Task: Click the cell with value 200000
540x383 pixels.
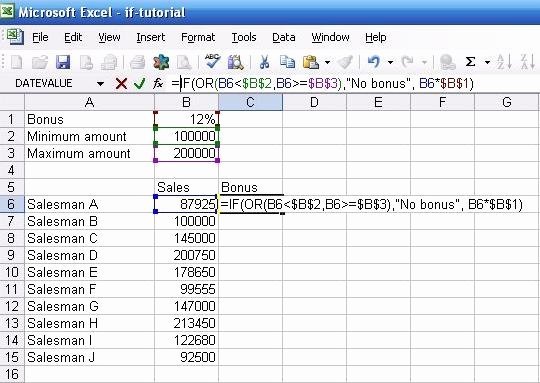Action: point(186,153)
